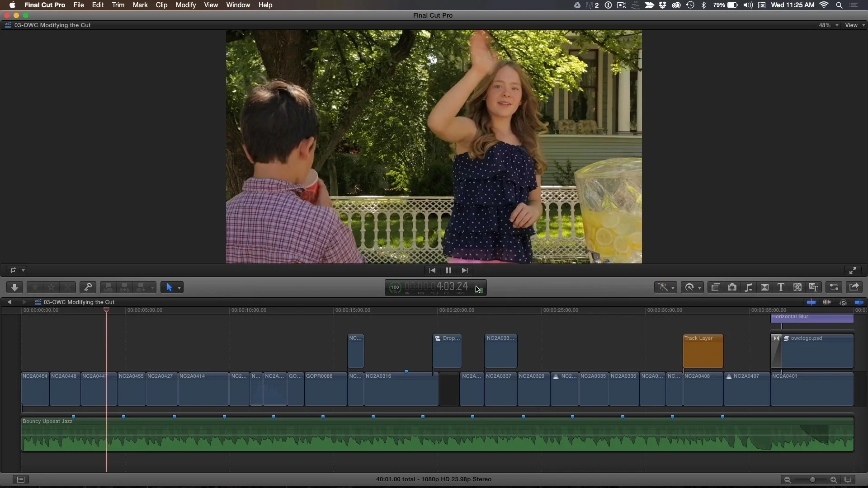Open the Titles browser T icon
The image size is (868, 488).
tap(781, 287)
